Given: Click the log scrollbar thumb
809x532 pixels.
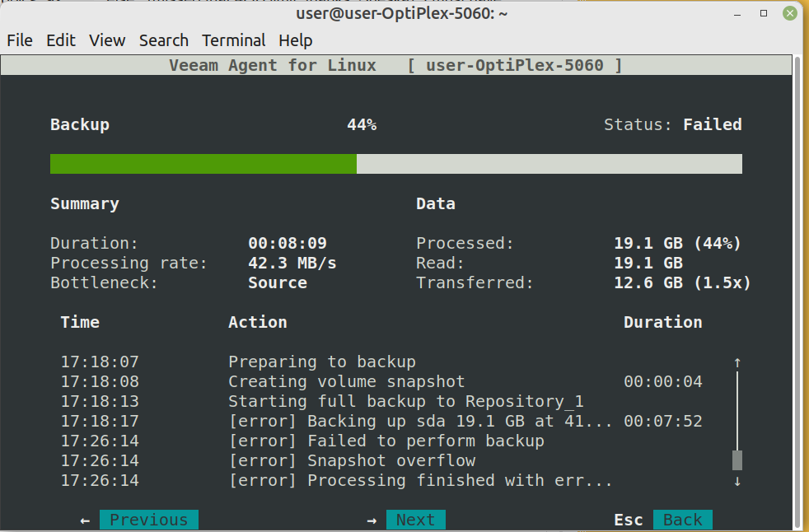Looking at the screenshot, I should [x=737, y=460].
